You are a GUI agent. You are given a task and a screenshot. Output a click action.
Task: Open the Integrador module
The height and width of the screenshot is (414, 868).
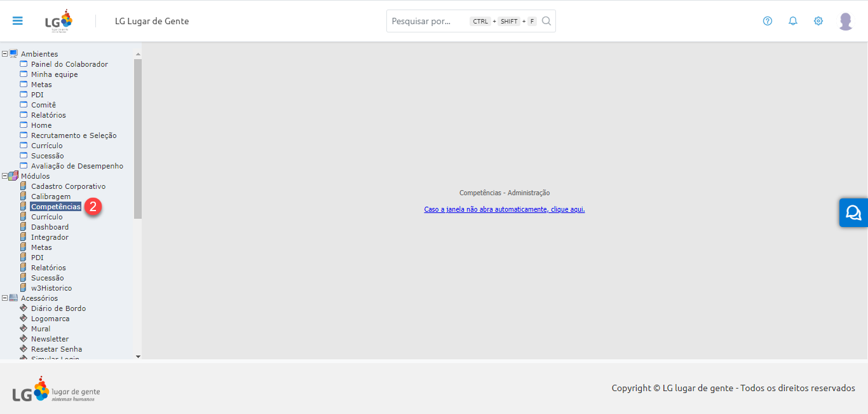click(x=50, y=237)
